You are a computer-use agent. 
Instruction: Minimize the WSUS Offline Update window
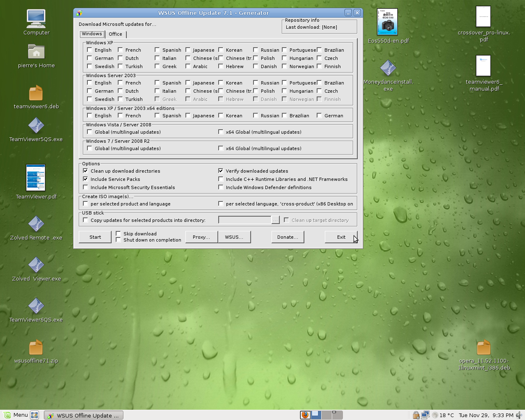coord(348,13)
